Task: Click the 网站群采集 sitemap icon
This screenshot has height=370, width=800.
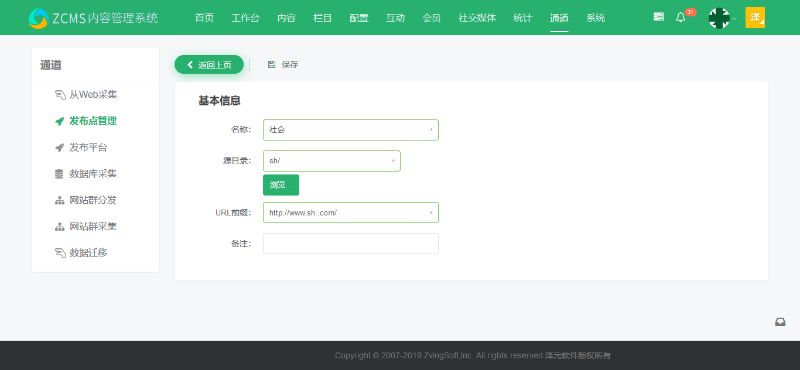Action: (59, 227)
